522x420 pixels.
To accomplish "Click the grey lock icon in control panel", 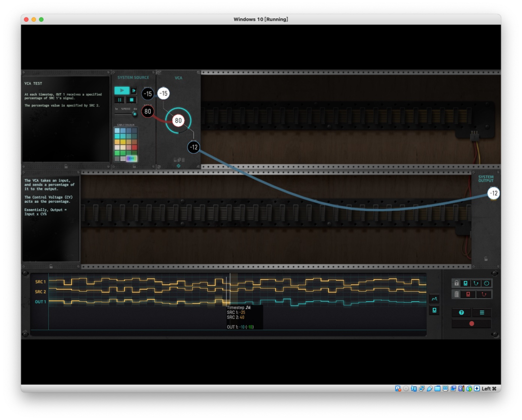I will click(456, 283).
